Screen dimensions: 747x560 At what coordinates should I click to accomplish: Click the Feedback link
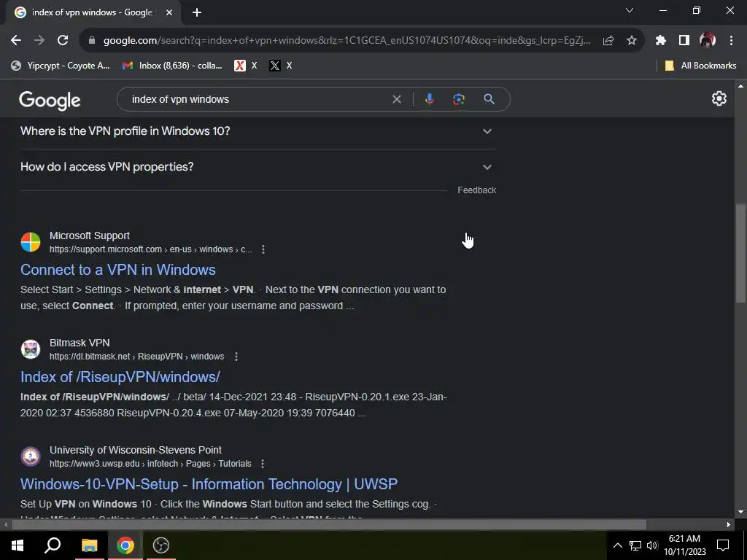coord(477,190)
